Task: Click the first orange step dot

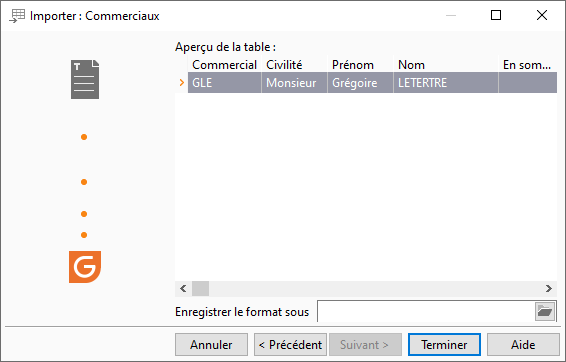Action: (x=84, y=137)
